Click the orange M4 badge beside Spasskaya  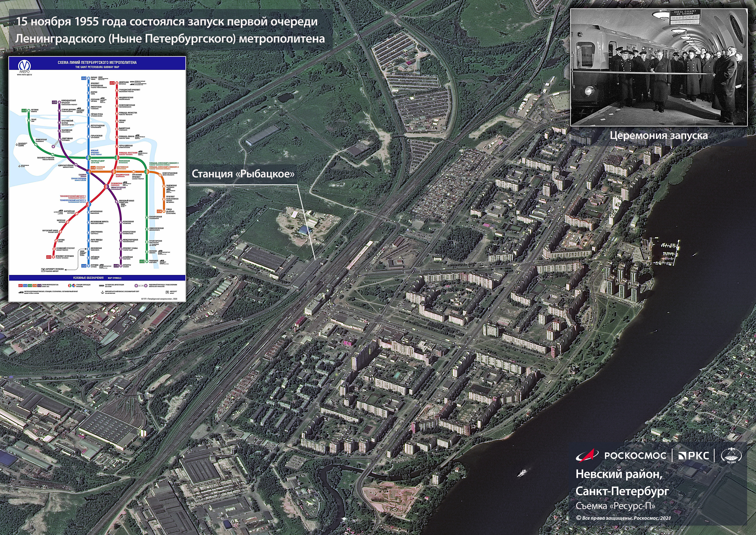point(93,168)
